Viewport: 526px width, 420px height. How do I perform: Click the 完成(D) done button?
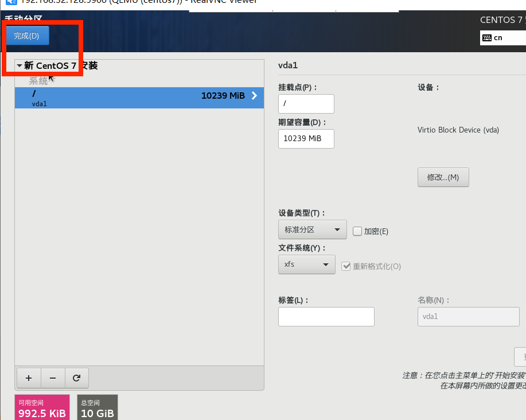coord(28,36)
